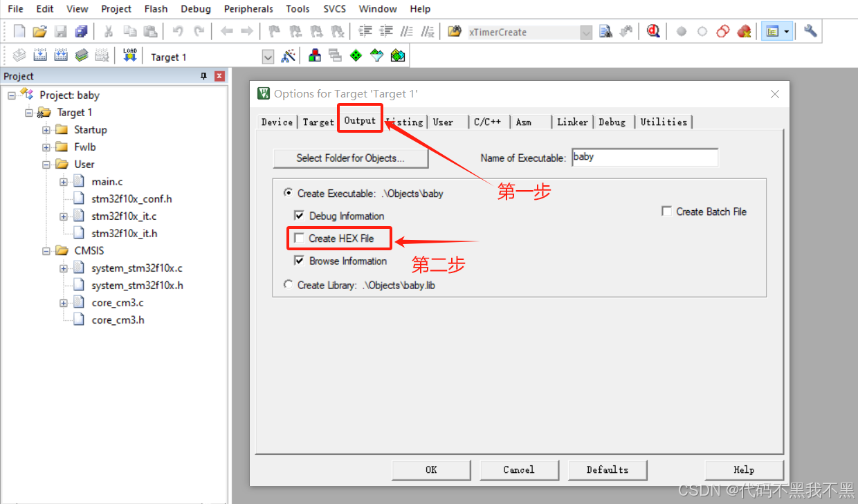Click the Kill All Breakpoints icon
This screenshot has width=858, height=504.
tap(744, 32)
